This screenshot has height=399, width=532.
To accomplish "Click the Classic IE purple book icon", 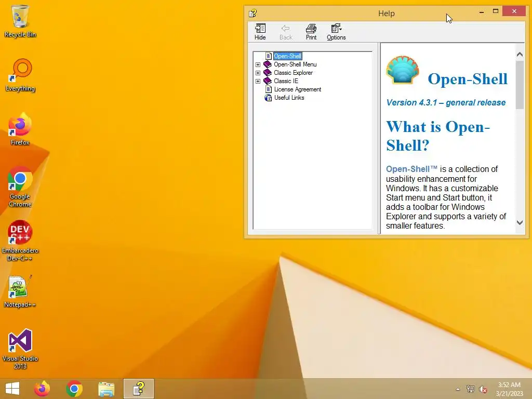I will point(268,81).
